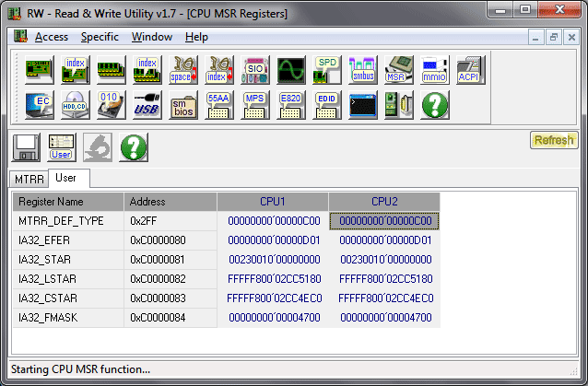Click address 0xC0000082 cell
Viewport: 588px width, 386px height.
click(x=171, y=279)
